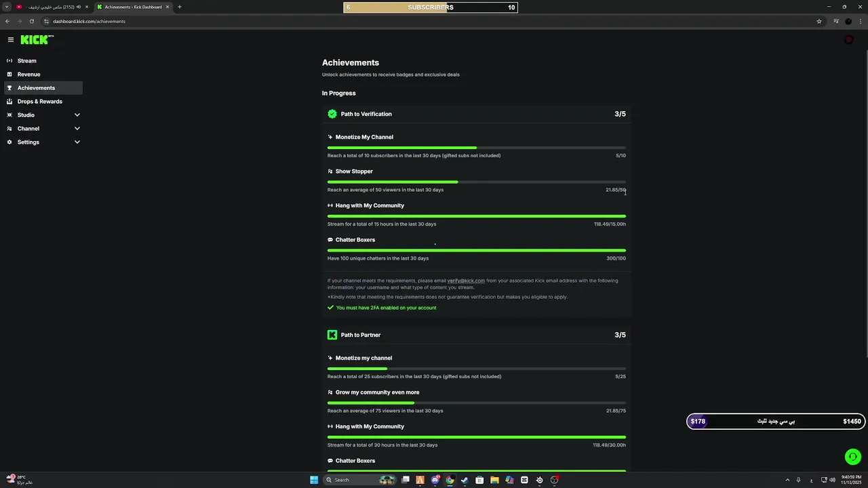Open the Kick profile avatar menu
The height and width of the screenshot is (488, 868).
click(848, 40)
